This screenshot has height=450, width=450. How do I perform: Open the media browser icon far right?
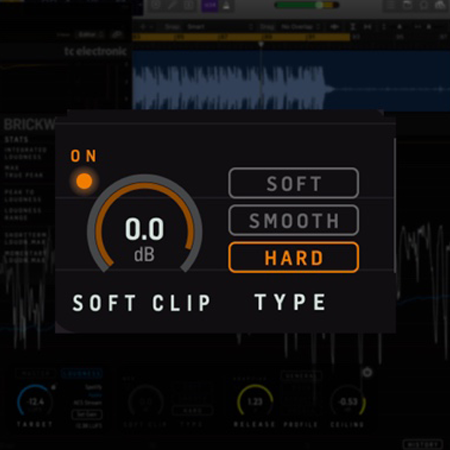(440, 5)
